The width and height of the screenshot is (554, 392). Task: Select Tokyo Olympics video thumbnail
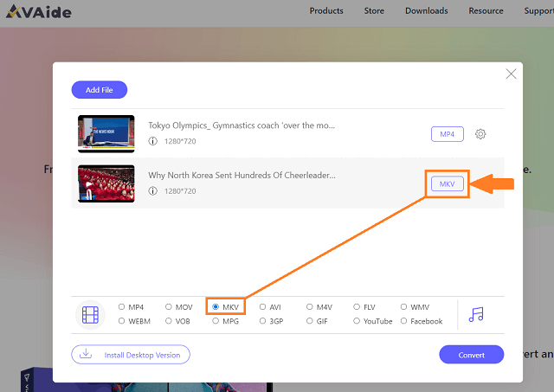pos(106,134)
